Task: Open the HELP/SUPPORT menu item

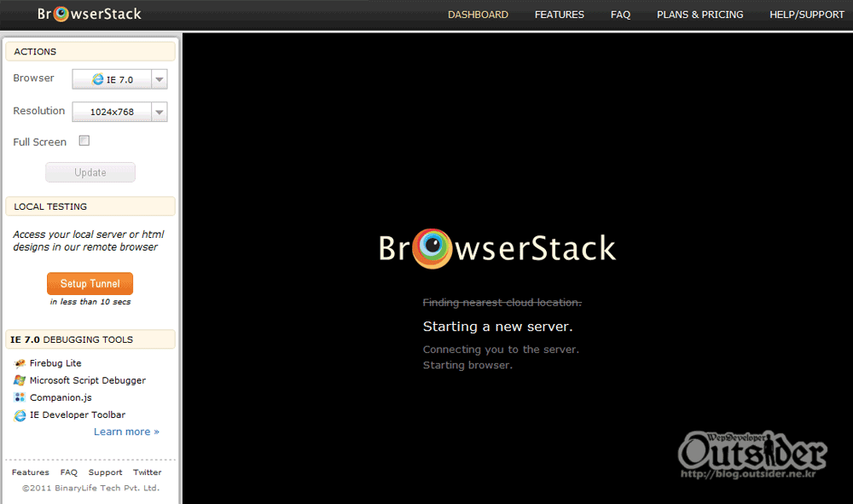Action: coord(807,14)
